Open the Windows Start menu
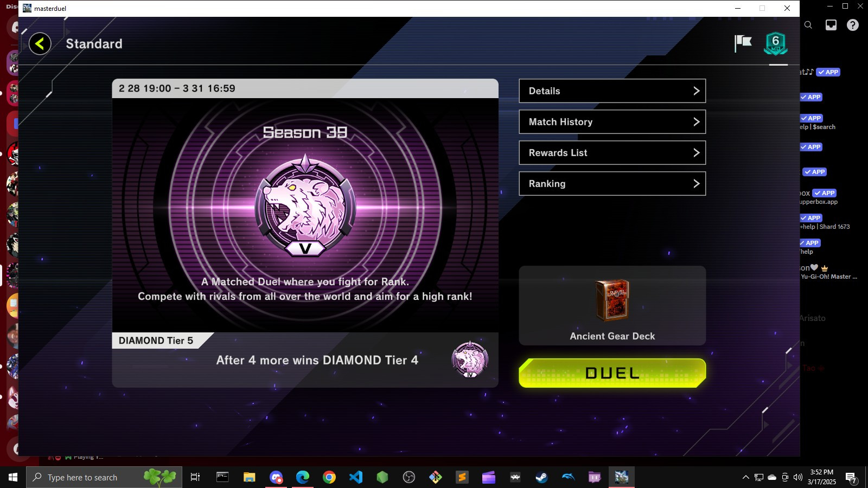This screenshot has height=488, width=868. coord(13,477)
